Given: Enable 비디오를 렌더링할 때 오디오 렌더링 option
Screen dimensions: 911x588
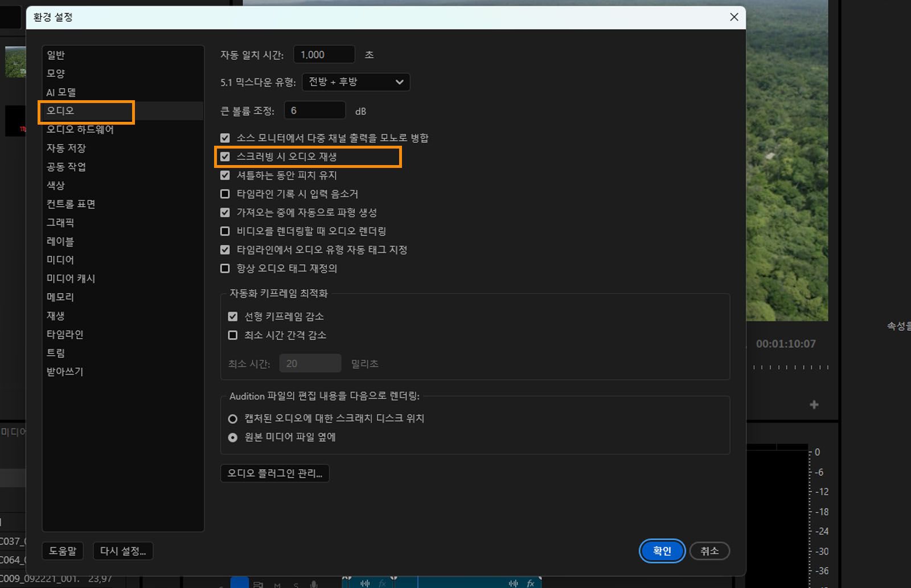Looking at the screenshot, I should (225, 231).
